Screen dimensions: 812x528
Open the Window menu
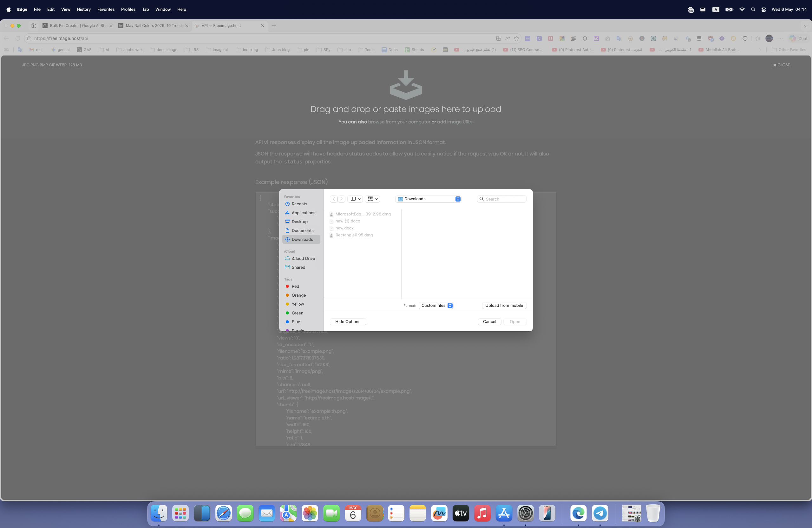tap(163, 9)
